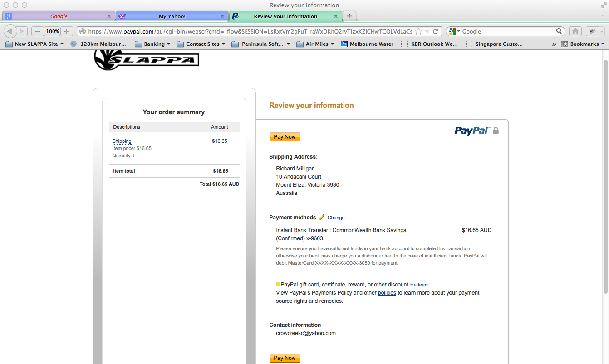Open the KBR Outlook We... bookmark
Viewport: 609px width, 364px height.
pyautogui.click(x=429, y=44)
